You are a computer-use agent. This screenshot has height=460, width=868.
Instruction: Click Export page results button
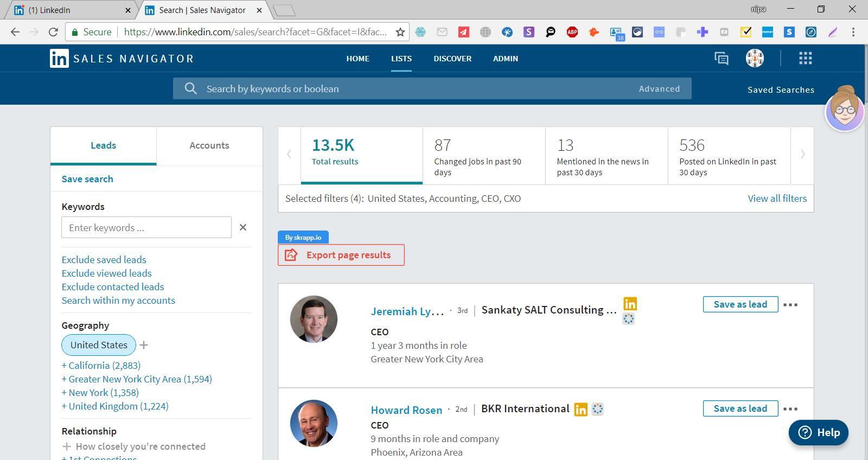[341, 255]
